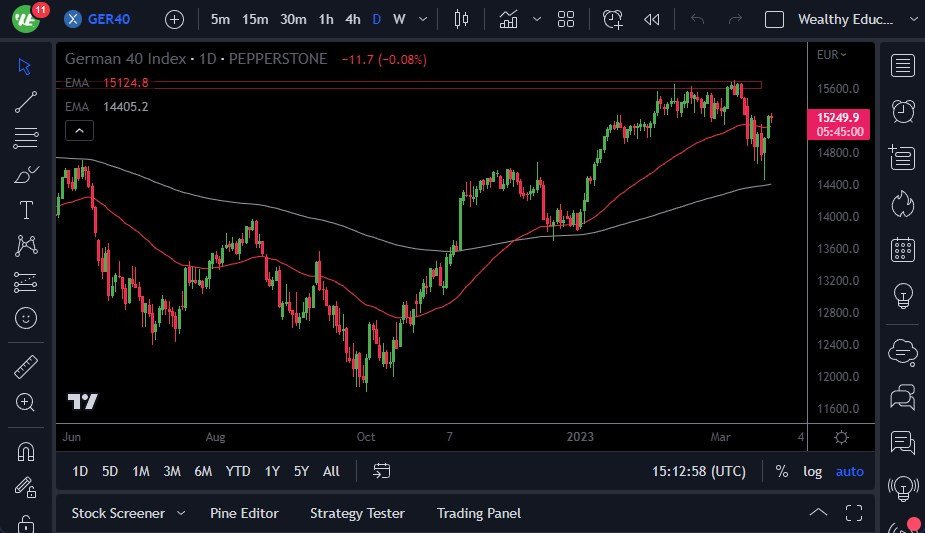Viewport: 925px width, 533px height.
Task: Toggle percent scale on the chart
Action: point(781,471)
